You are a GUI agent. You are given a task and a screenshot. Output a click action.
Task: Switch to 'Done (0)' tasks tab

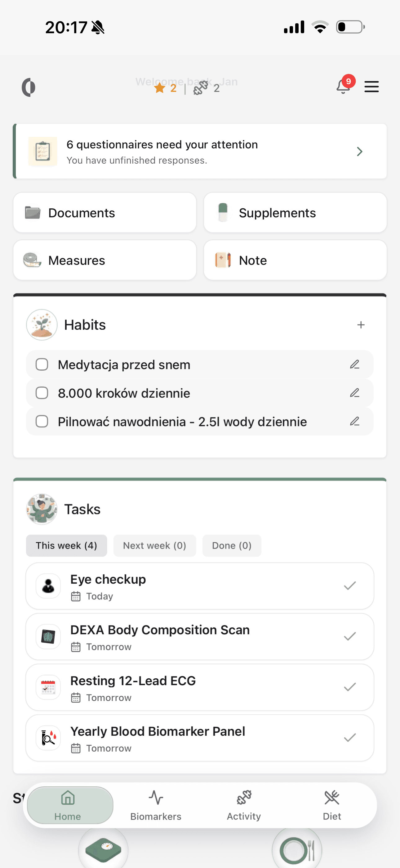(231, 545)
